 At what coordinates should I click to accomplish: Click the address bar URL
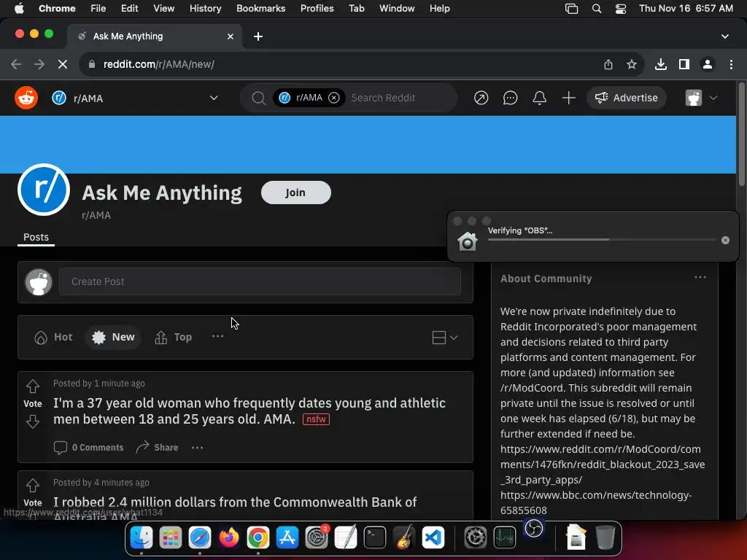pos(158,64)
